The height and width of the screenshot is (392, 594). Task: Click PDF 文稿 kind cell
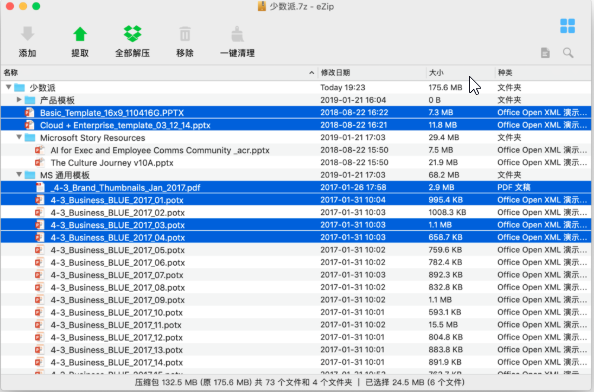514,187
